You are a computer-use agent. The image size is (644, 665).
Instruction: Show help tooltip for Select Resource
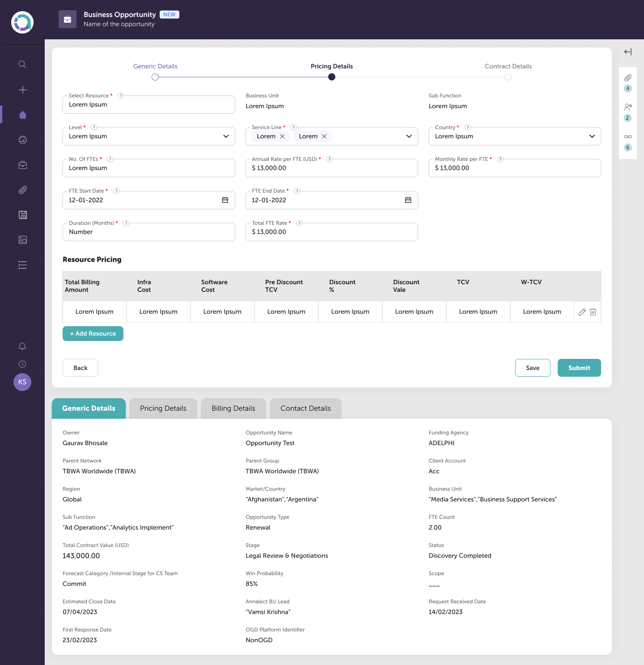coord(121,96)
